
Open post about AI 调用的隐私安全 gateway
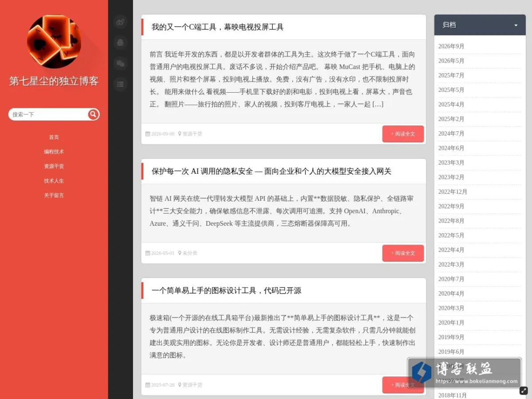(271, 171)
